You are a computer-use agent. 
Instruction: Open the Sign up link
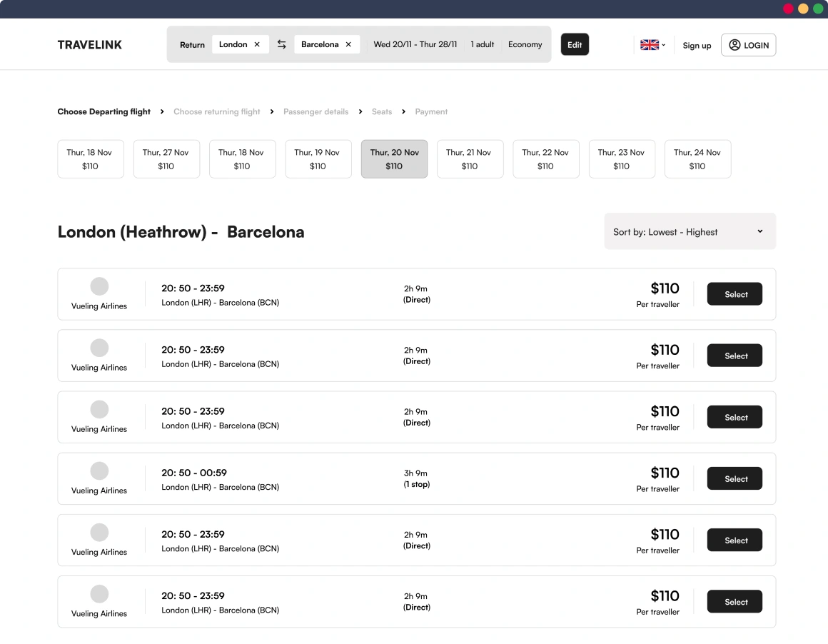point(697,45)
